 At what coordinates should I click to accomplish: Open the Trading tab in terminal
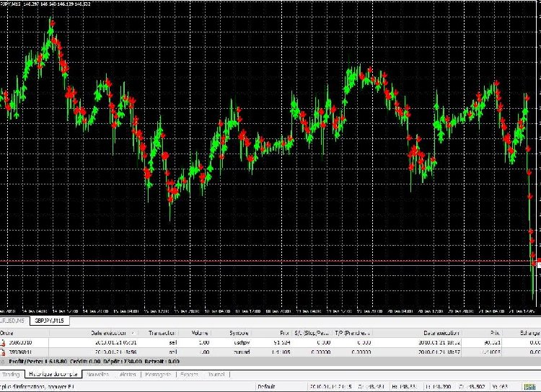tap(12, 375)
